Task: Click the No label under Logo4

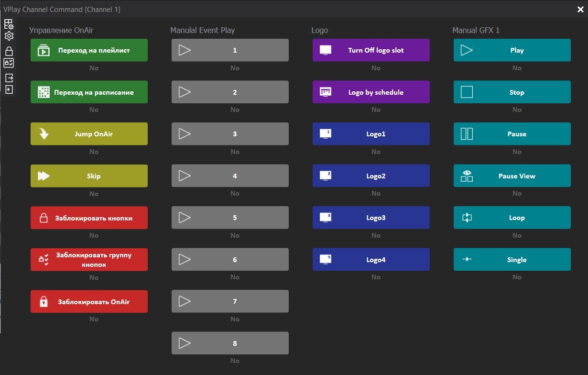Action: click(376, 277)
